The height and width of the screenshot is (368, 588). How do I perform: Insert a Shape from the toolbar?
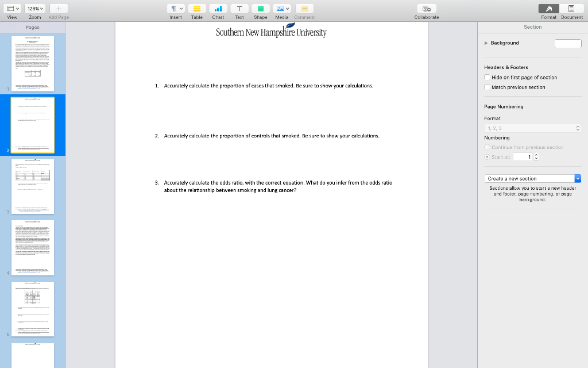coord(261,9)
